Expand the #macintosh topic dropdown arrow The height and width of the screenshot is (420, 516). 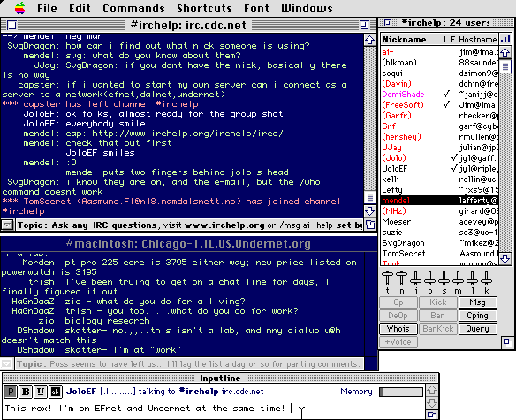tap(7, 363)
